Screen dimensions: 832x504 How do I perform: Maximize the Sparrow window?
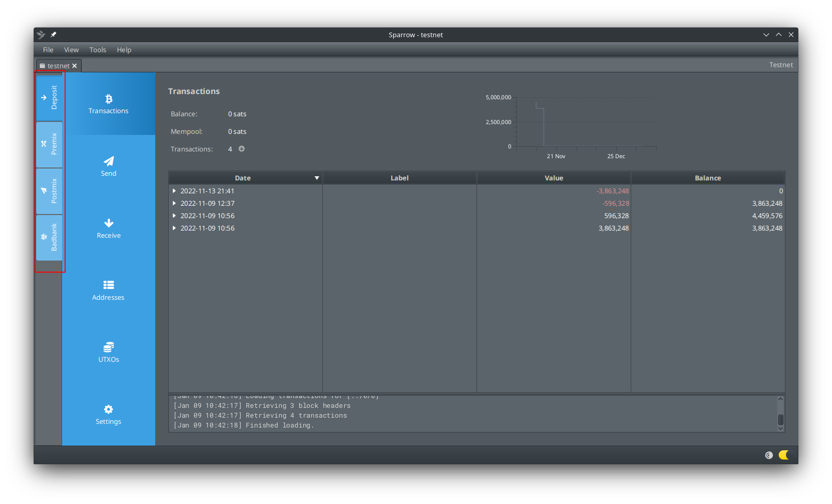(779, 35)
